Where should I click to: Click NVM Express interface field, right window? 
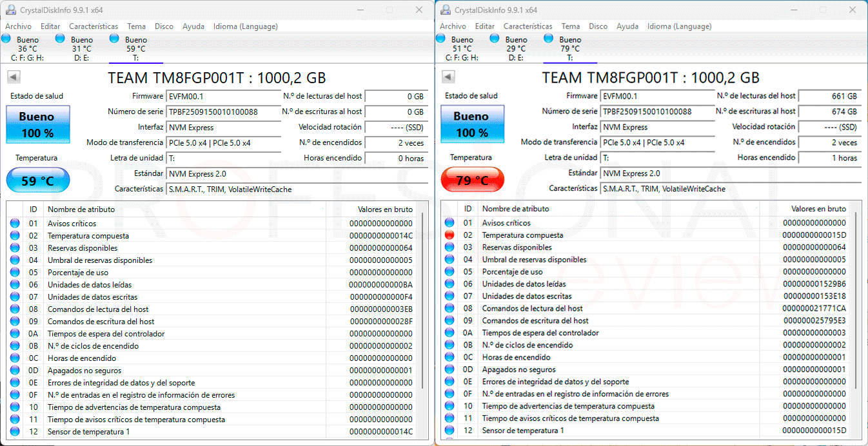point(658,127)
